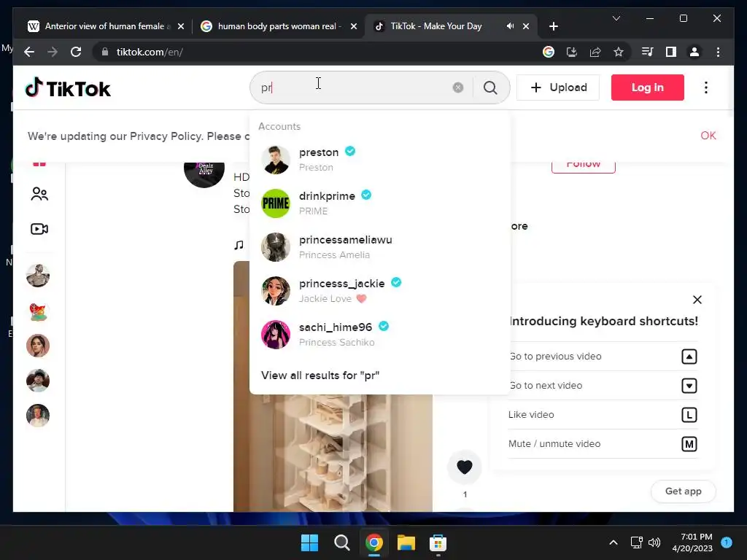Open Windows Start menu

(309, 542)
